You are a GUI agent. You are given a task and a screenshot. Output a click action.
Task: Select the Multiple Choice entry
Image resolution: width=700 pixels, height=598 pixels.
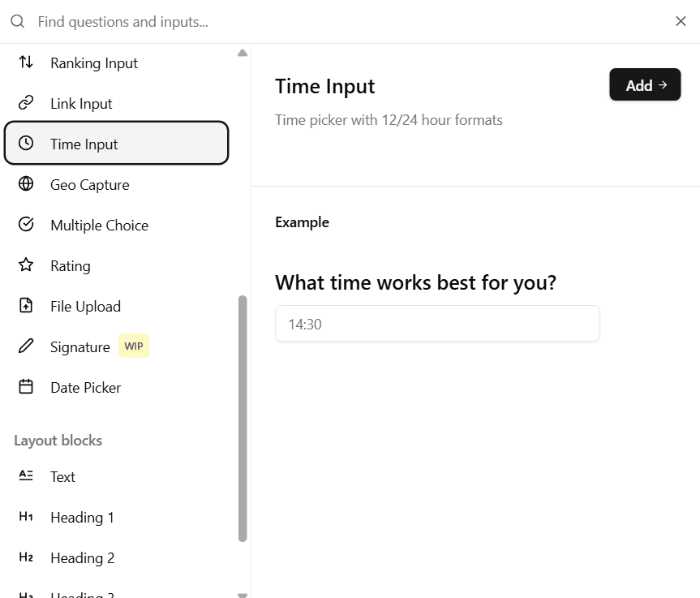(99, 225)
